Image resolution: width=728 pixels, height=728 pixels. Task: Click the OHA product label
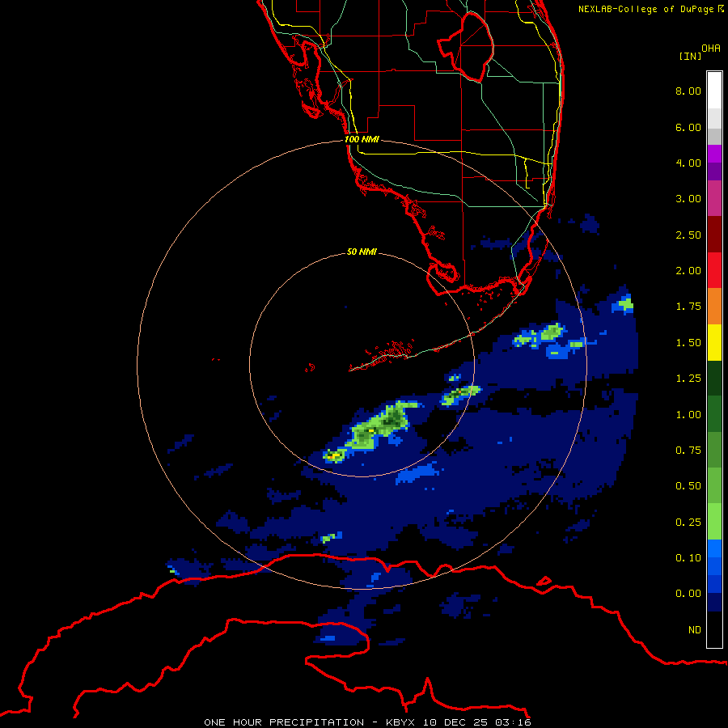[711, 49]
